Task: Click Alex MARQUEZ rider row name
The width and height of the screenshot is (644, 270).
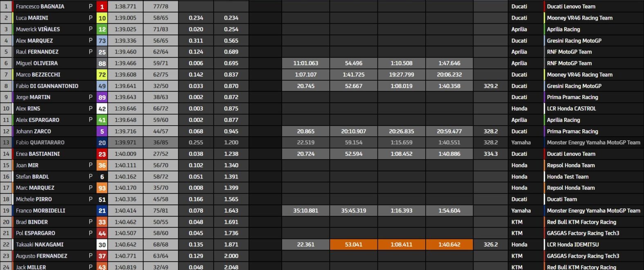Action: pyautogui.click(x=34, y=41)
